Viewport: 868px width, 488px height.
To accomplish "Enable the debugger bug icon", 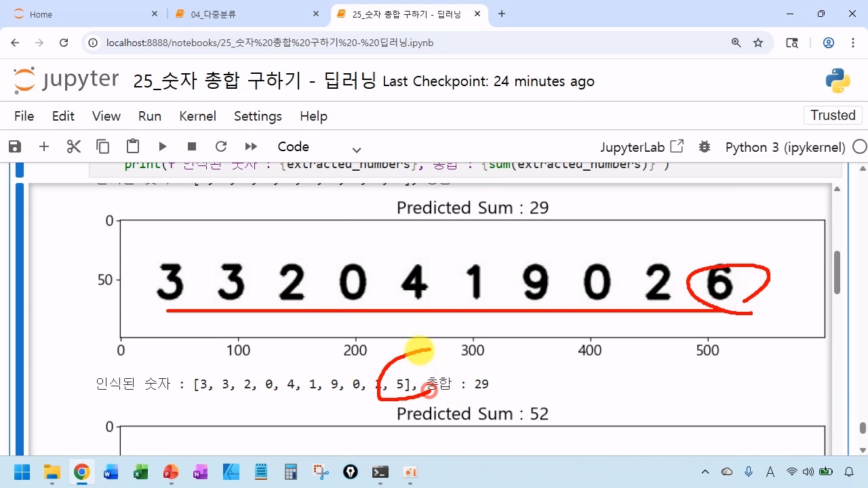I will coord(705,146).
